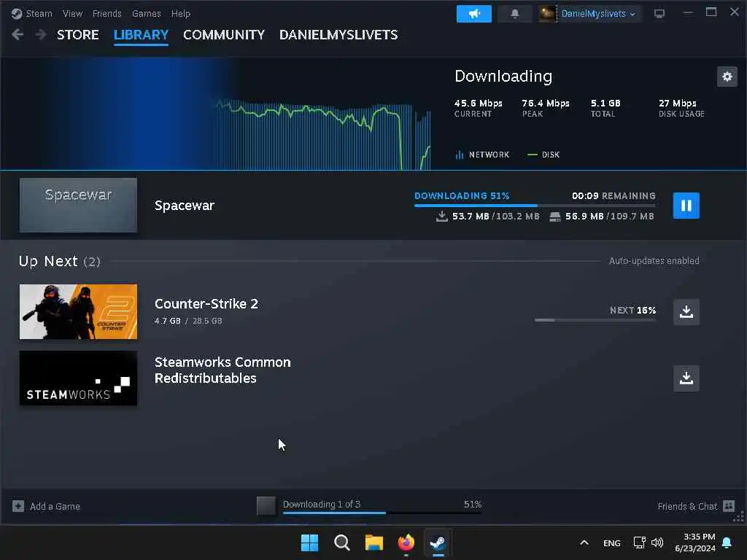Expand the DanielMyslivets account dropdown
The width and height of the screenshot is (747, 560).
[598, 14]
